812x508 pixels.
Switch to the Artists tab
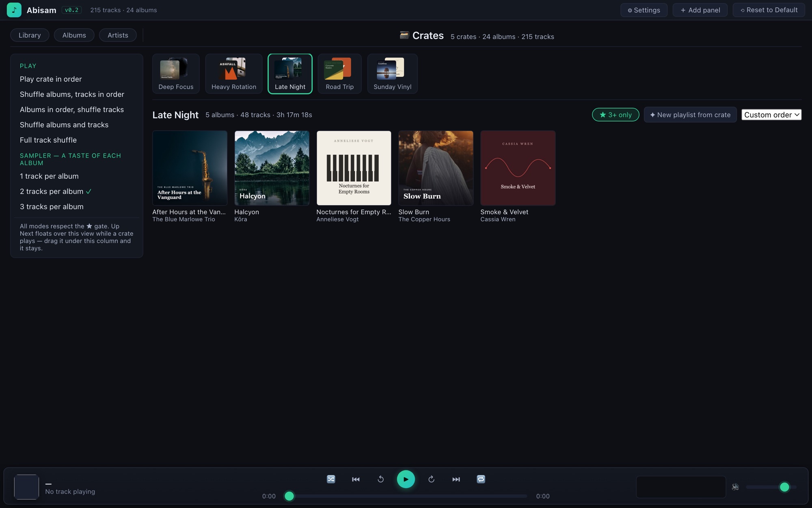pos(118,35)
